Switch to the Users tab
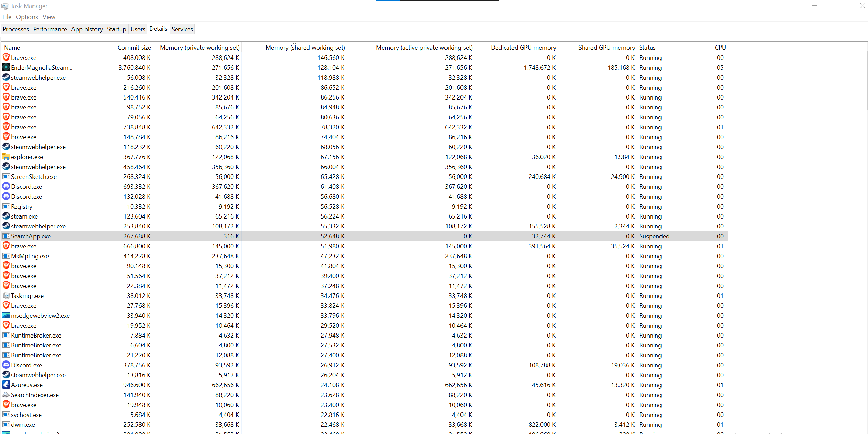This screenshot has height=434, width=868. click(138, 29)
